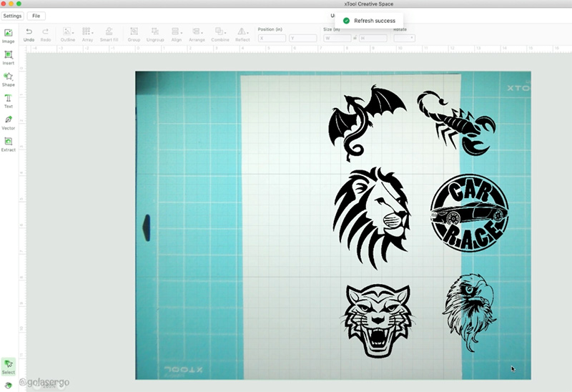572x392 pixels.
Task: Click the Smart fill icon
Action: point(109,32)
